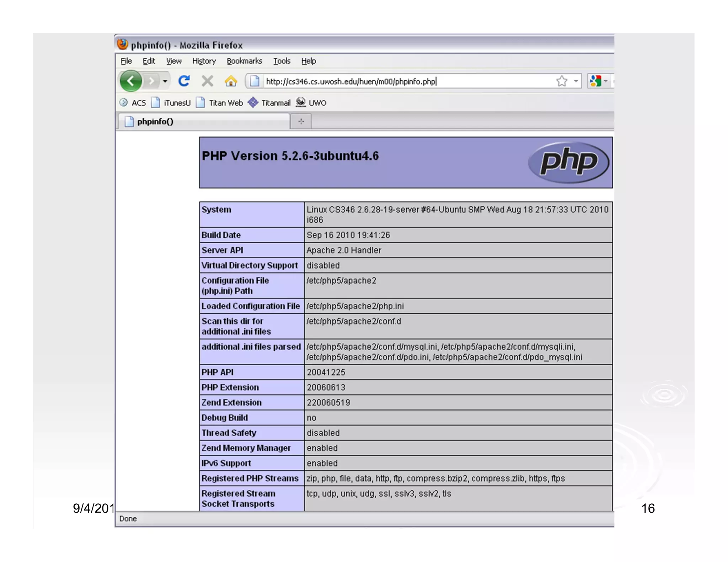Open the Titan Web bookmark
The image size is (728, 562).
[x=219, y=103]
